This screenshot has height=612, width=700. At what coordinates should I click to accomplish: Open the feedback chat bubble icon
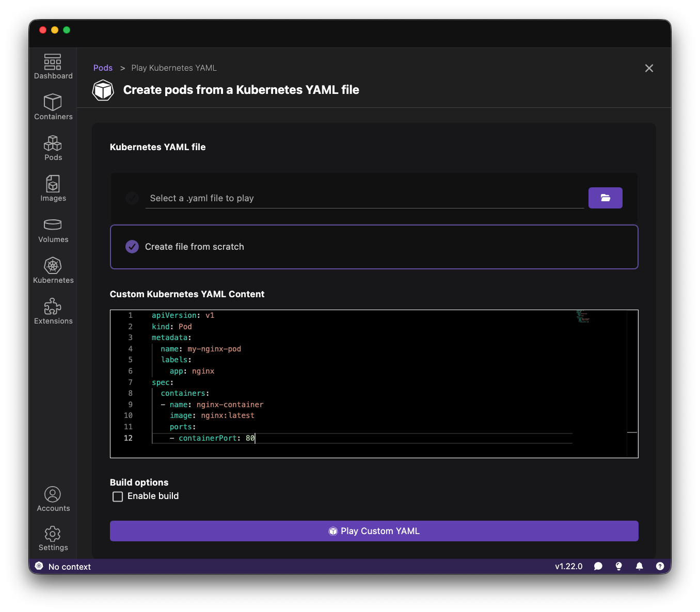(598, 566)
